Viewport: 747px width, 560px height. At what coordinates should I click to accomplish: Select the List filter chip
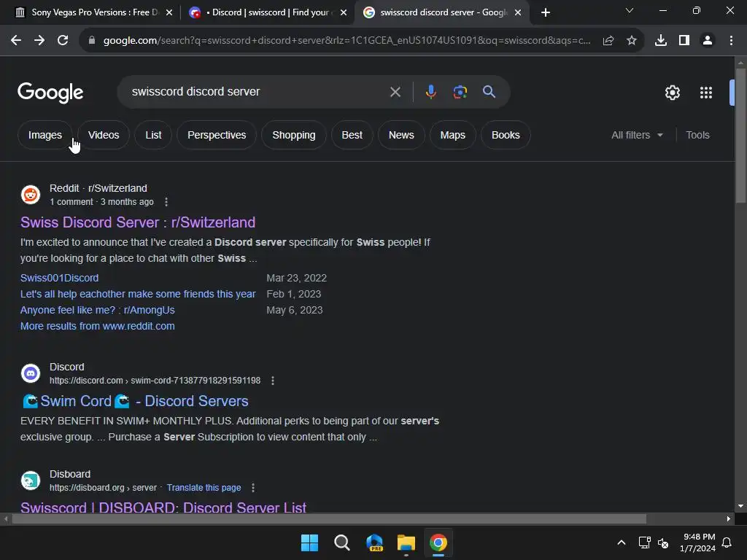(153, 135)
